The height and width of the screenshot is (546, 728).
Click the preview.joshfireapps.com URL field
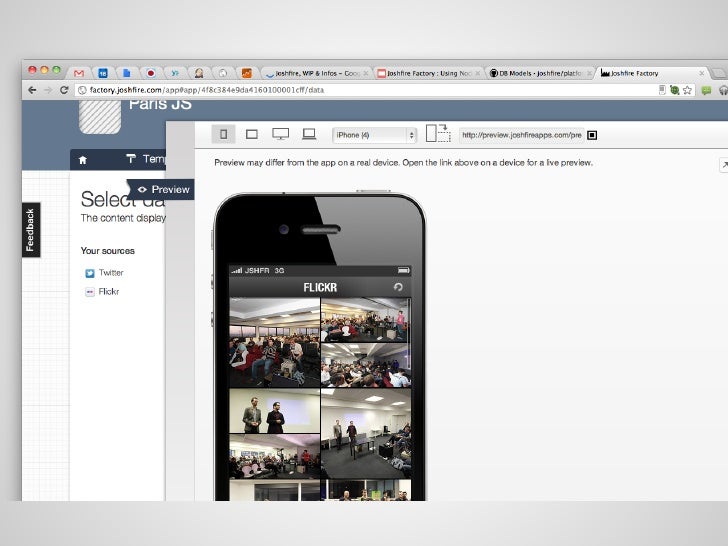[520, 135]
